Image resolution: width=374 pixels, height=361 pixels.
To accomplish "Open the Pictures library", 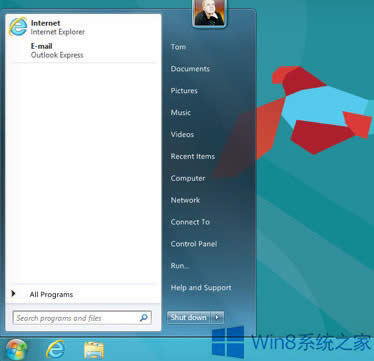I will point(184,91).
